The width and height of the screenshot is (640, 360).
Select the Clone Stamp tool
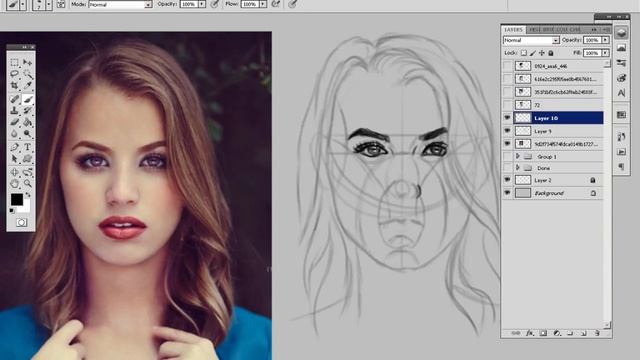point(15,110)
